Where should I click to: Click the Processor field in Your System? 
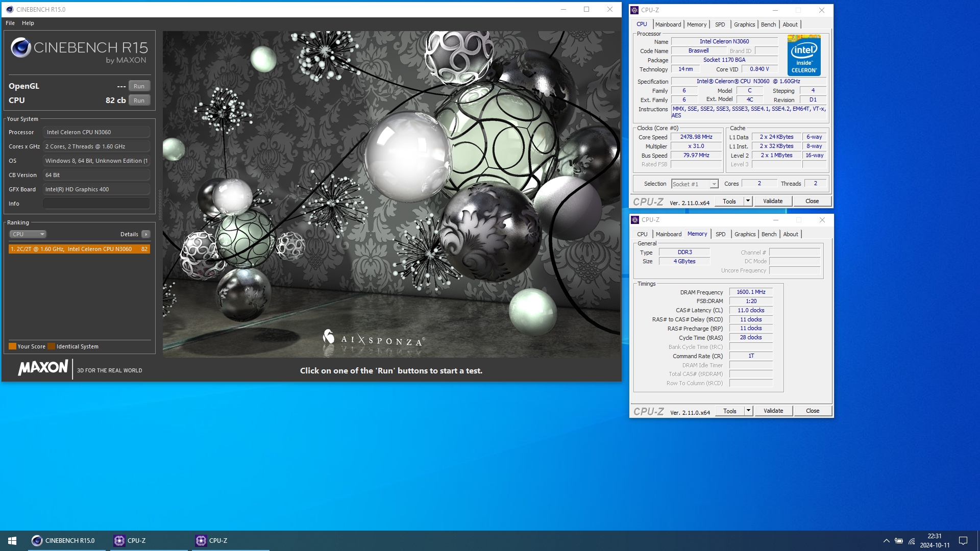tap(96, 132)
